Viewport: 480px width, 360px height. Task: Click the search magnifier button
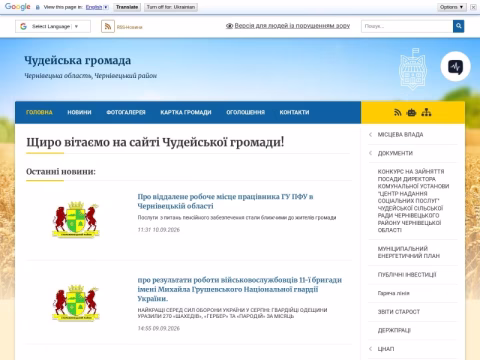458,26
